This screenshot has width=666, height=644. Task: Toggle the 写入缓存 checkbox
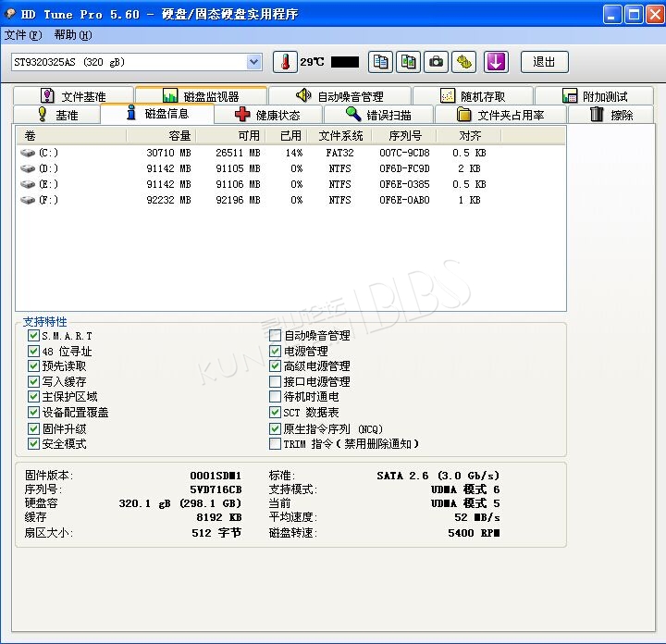[x=33, y=381]
